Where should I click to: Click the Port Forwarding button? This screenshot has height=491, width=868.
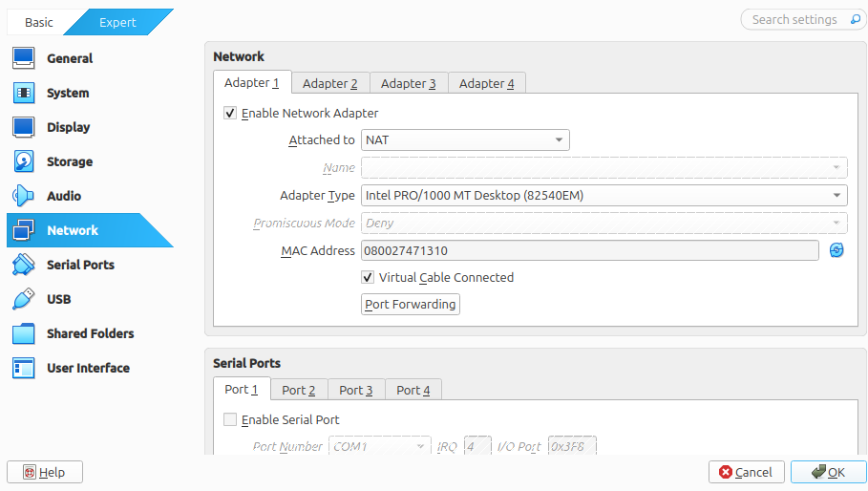click(x=411, y=304)
